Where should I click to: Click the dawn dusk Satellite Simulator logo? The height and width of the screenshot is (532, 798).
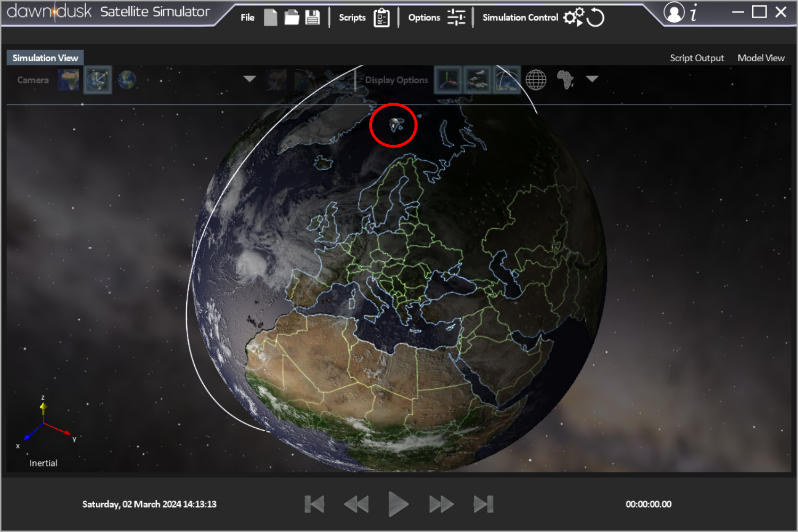click(109, 11)
